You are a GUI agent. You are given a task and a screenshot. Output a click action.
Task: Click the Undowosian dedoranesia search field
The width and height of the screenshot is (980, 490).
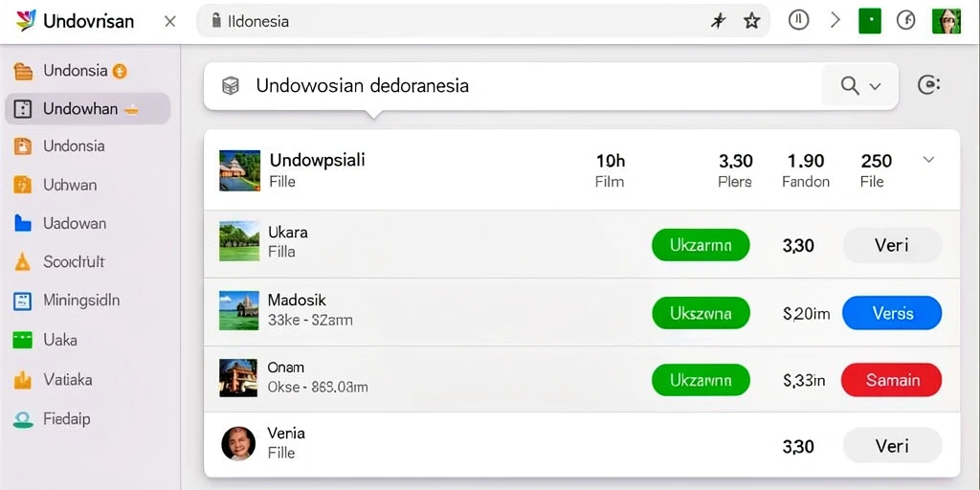tap(512, 85)
